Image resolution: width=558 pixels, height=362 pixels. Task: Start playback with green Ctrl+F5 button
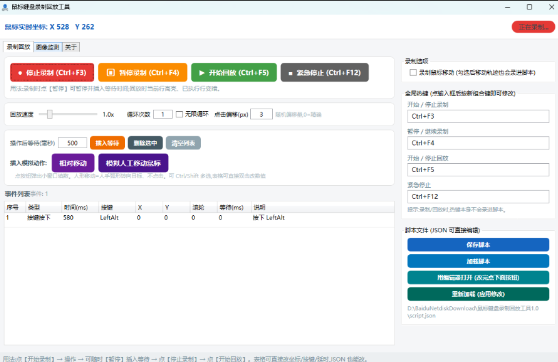[x=234, y=73]
